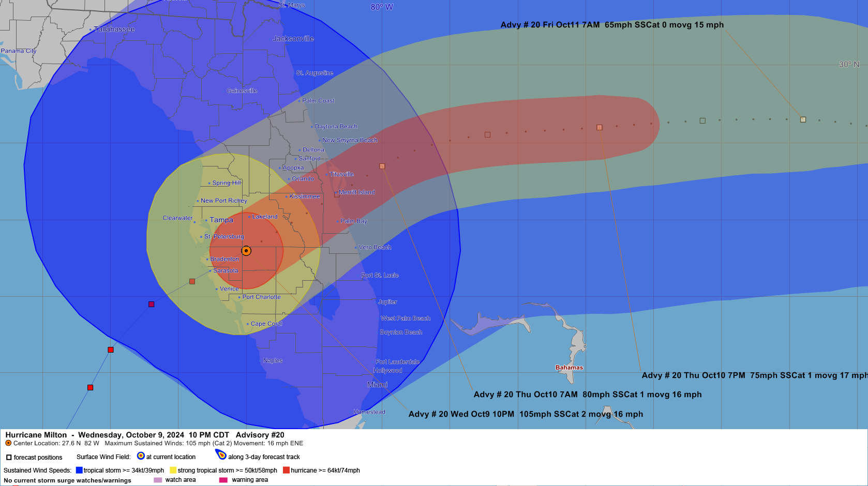Click the Daytona Beach label
This screenshot has height=486, width=868.
[336, 126]
